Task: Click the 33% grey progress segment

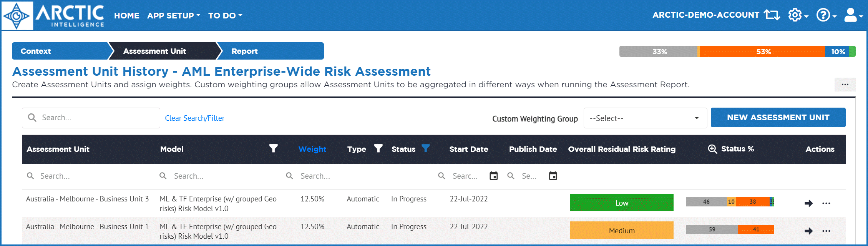Action: (x=659, y=52)
